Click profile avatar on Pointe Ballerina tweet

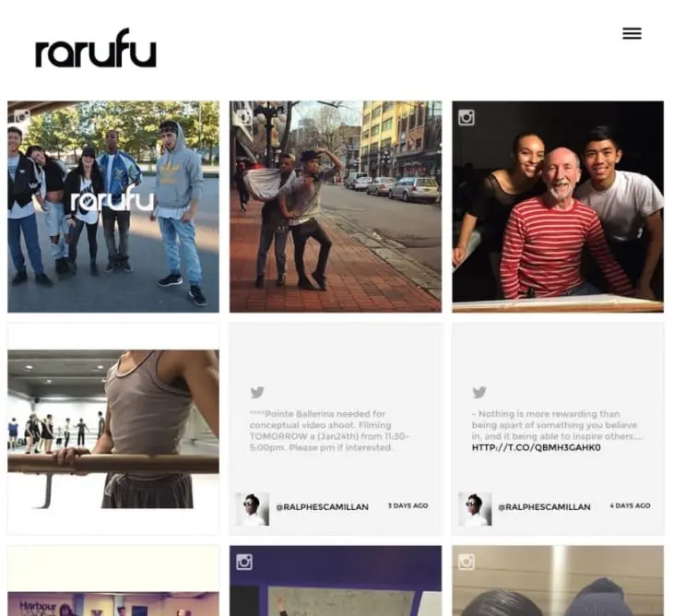click(x=253, y=509)
